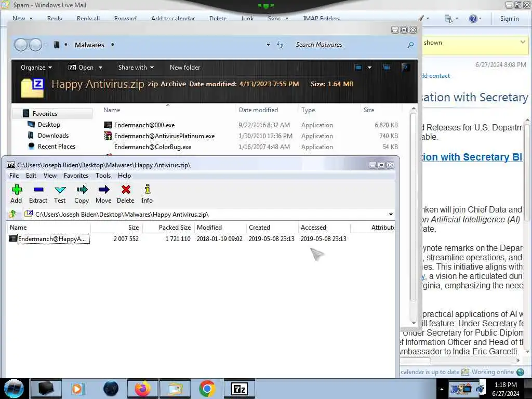Click New folder in Explorer toolbar
Screen dimensions: 532x399
tap(185, 68)
